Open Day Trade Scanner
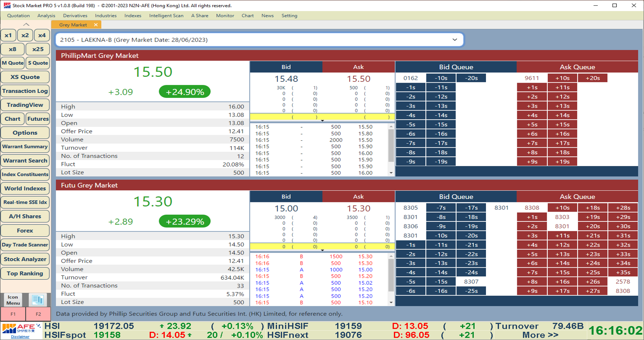644x340 pixels. (x=25, y=245)
